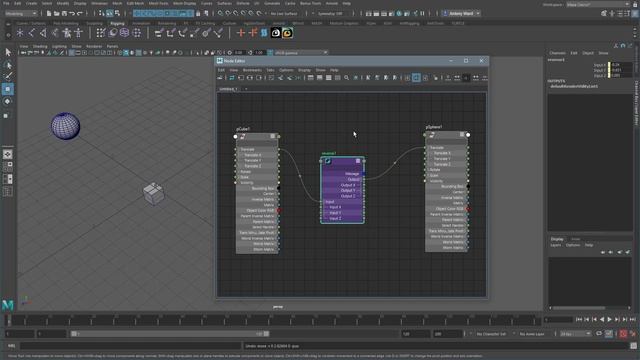Show input and output connections in Node Editor
The height and width of the screenshot is (360, 640).
click(x=250, y=78)
